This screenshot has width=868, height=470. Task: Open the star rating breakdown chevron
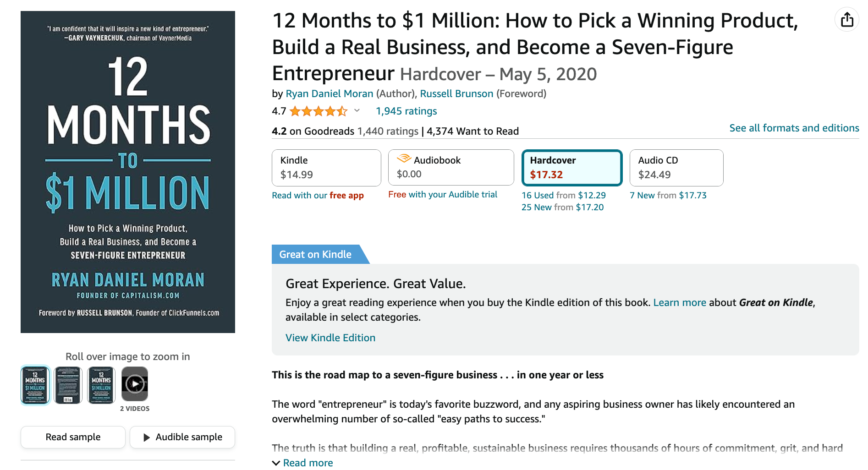pyautogui.click(x=357, y=110)
